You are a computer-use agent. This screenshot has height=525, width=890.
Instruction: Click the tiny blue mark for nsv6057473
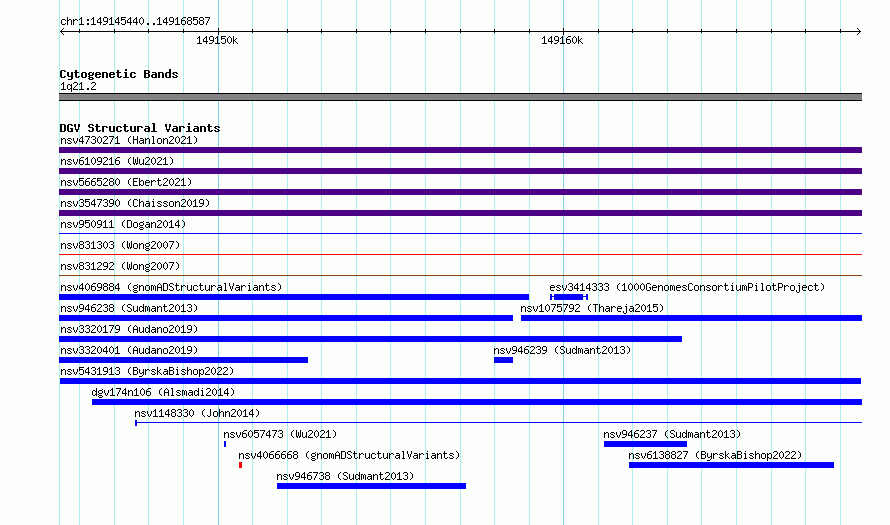[x=225, y=444]
